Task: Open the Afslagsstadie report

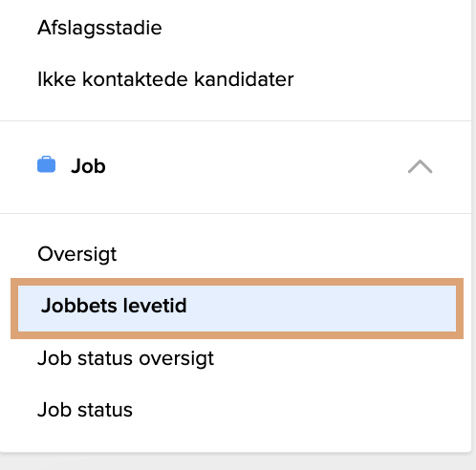Action: coord(99,28)
